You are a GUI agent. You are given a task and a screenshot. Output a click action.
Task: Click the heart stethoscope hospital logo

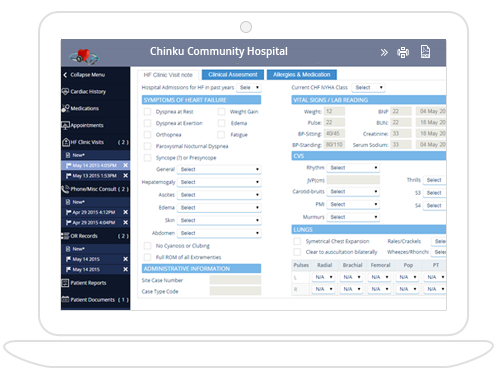click(x=84, y=56)
